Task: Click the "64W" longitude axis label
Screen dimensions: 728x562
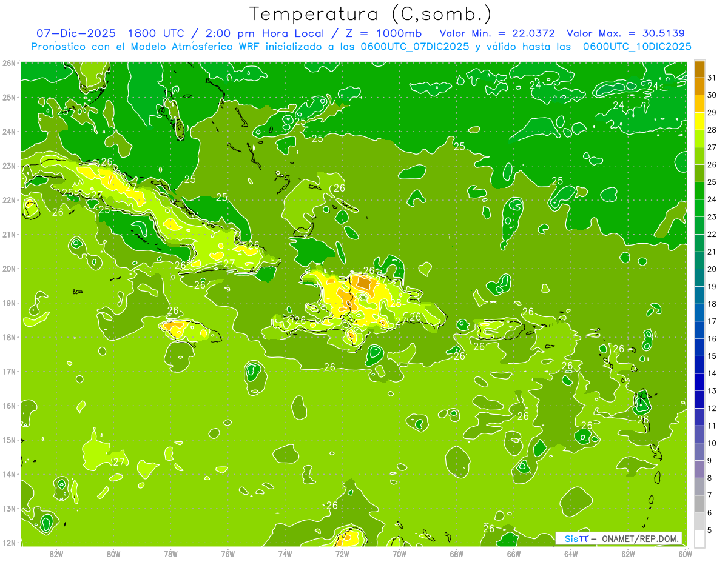Action: (571, 554)
